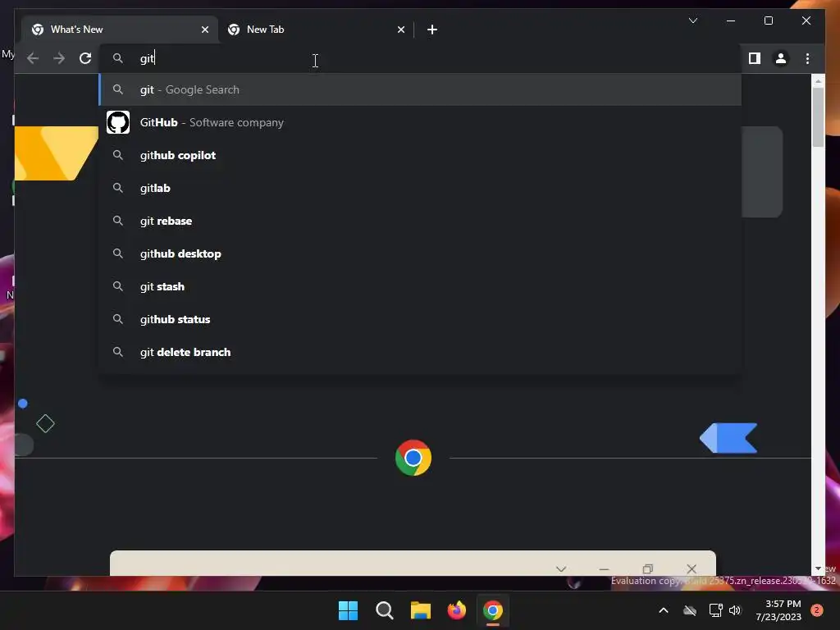
Task: Click the page's vertical scrollbar thumb
Action: point(818,116)
